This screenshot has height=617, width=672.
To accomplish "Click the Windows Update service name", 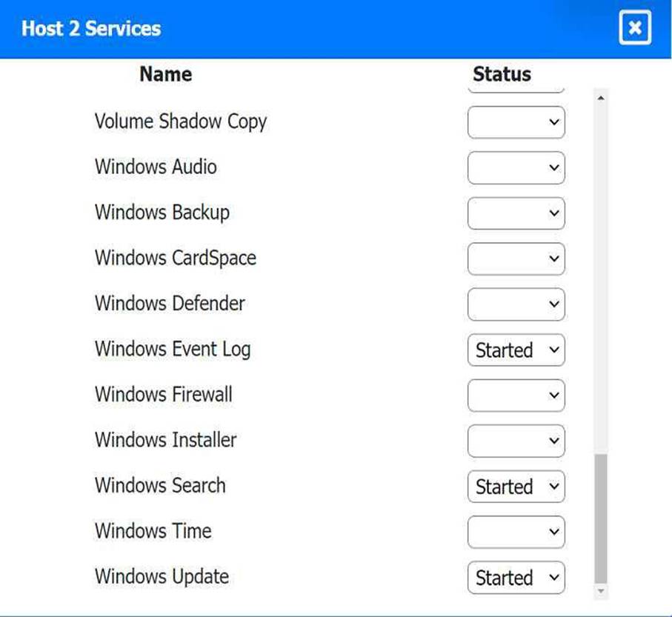I will pyautogui.click(x=162, y=576).
